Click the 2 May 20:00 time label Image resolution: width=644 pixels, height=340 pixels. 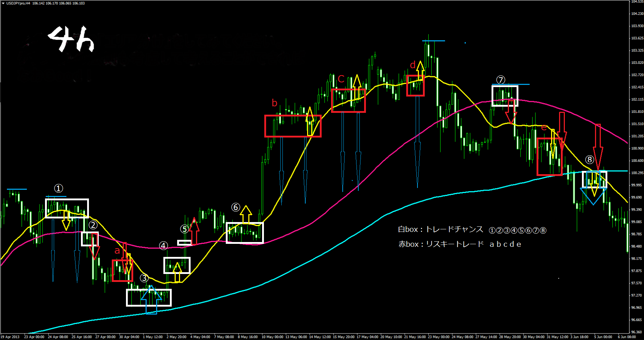tap(176, 337)
